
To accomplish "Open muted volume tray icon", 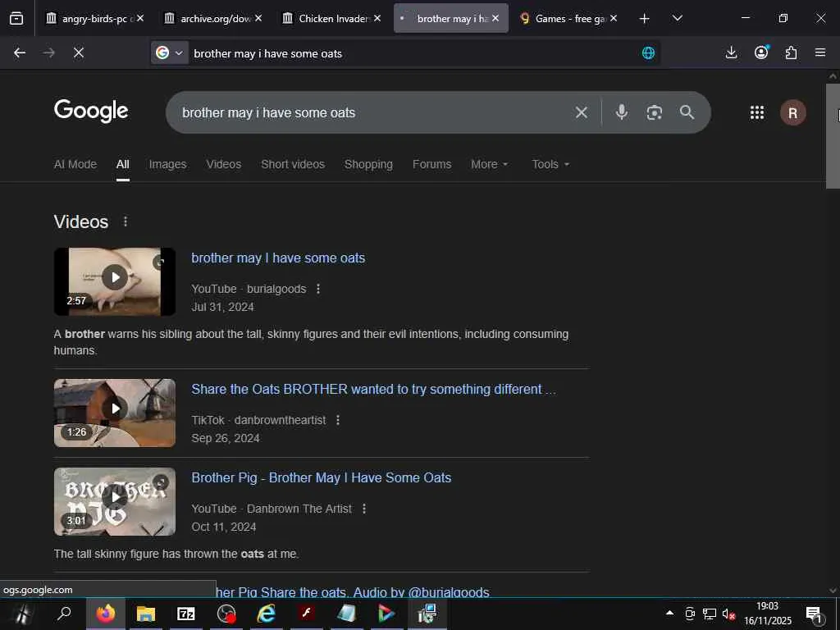I will 728,614.
